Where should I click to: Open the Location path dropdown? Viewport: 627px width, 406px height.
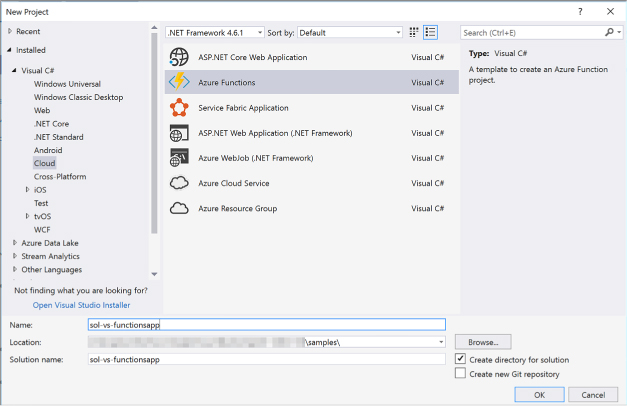pos(441,342)
